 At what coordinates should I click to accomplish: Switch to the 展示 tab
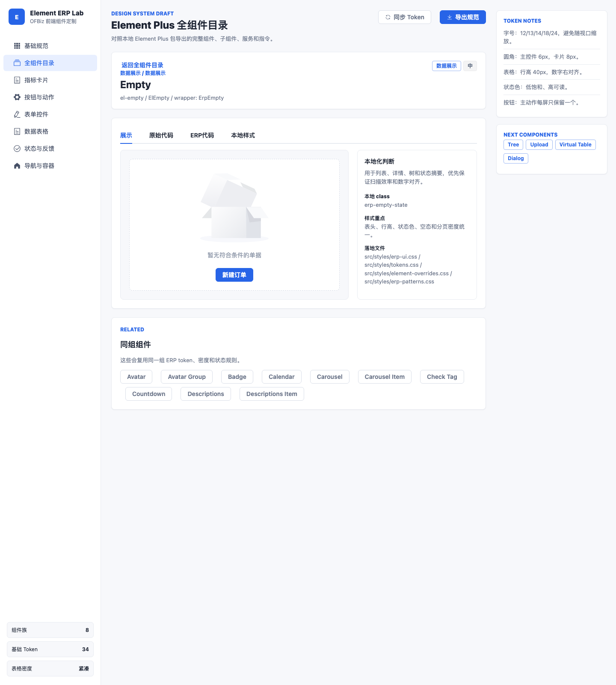126,135
